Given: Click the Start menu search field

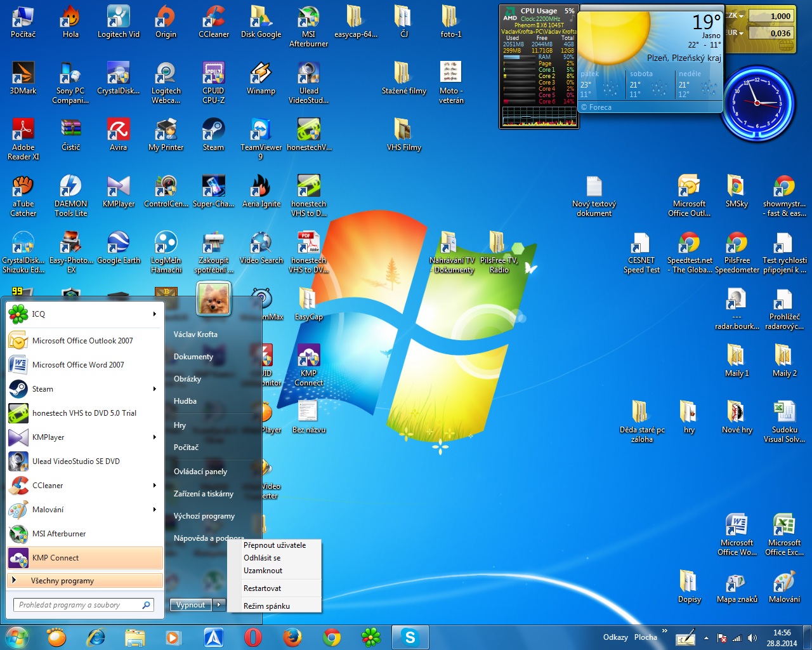Looking at the screenshot, I should (x=83, y=604).
